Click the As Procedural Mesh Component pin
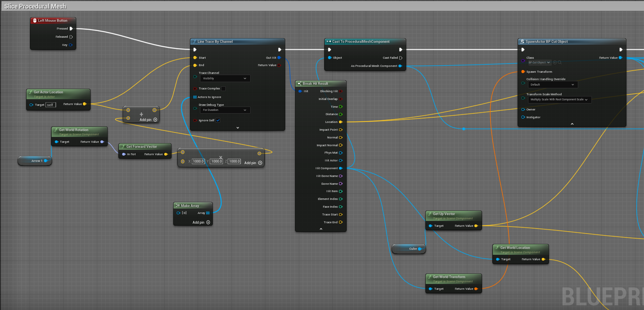This screenshot has height=310, width=644. click(400, 66)
